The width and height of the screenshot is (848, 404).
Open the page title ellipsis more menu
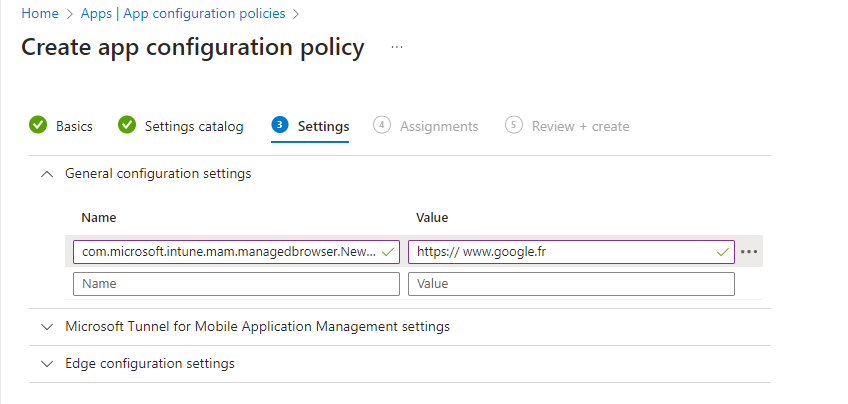coord(397,47)
